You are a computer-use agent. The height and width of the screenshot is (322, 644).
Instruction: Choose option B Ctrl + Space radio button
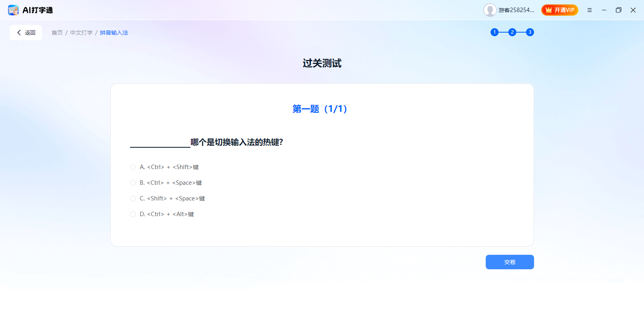pyautogui.click(x=133, y=183)
